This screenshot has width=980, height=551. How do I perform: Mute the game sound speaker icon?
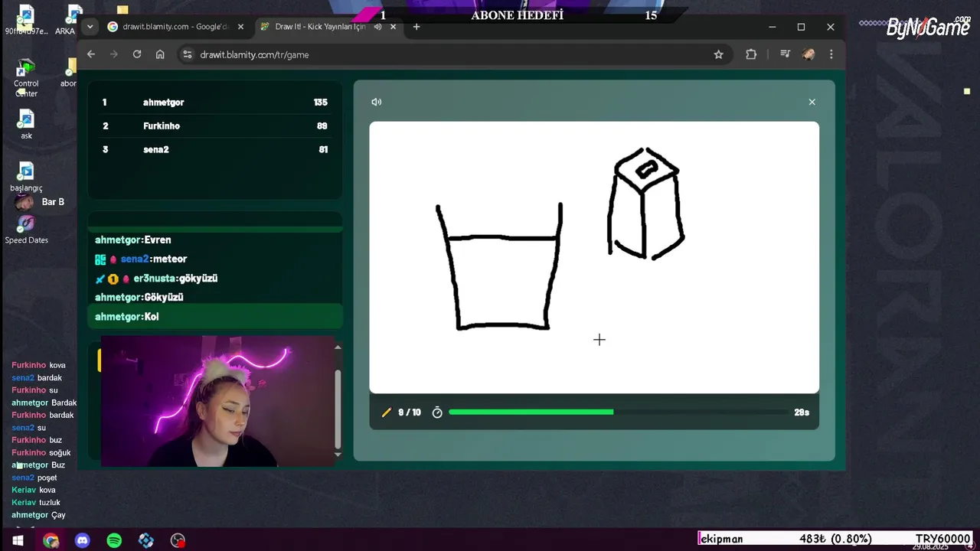click(376, 102)
